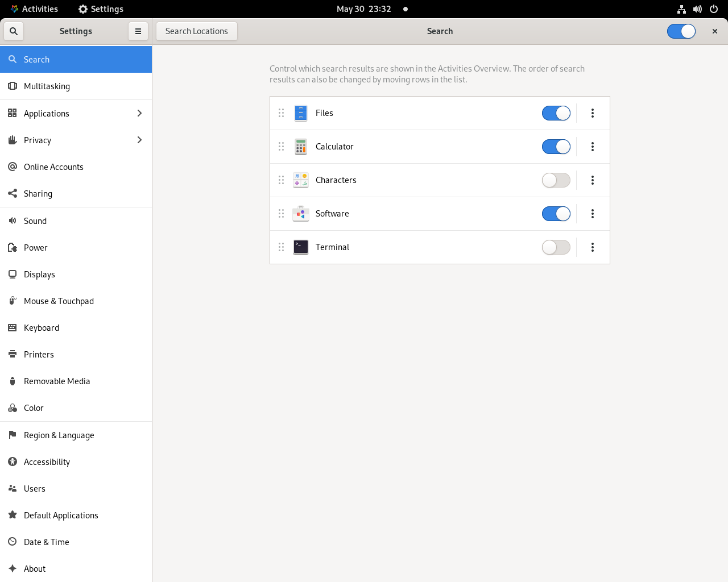The height and width of the screenshot is (582, 728).
Task: Open network status icon in top bar
Action: pyautogui.click(x=681, y=9)
